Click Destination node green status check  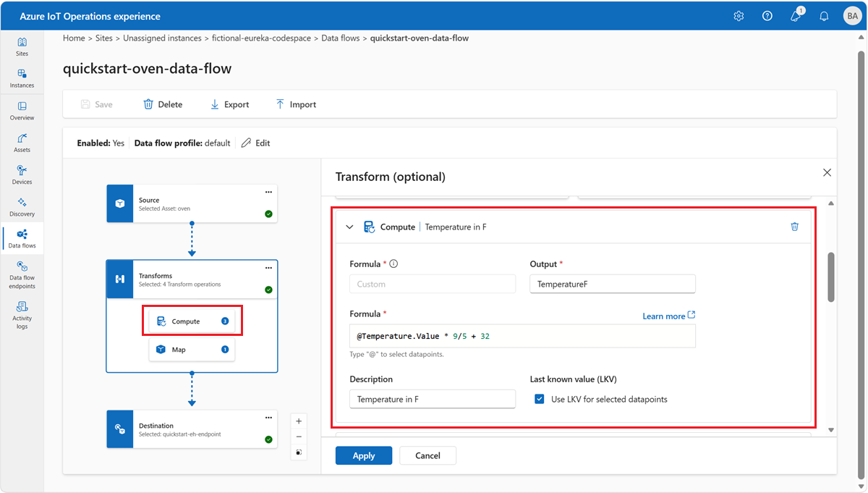point(268,439)
